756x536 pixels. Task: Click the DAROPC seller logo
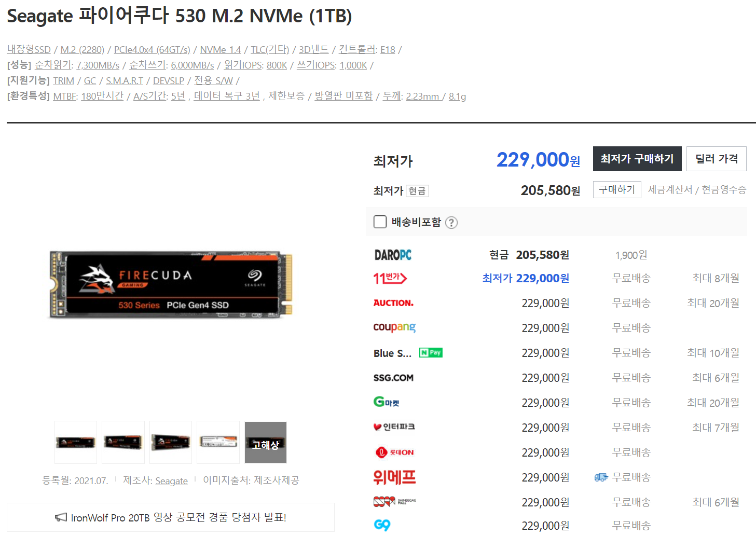[393, 255]
